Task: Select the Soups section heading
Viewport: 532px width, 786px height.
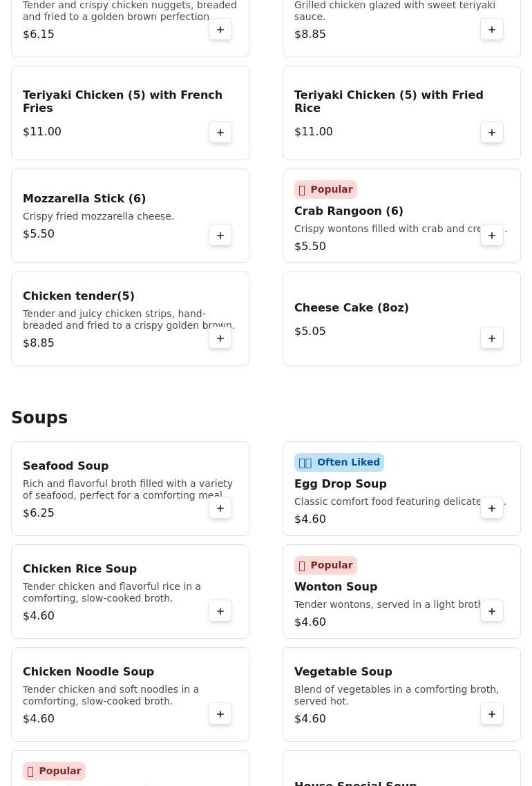Action: tap(39, 418)
